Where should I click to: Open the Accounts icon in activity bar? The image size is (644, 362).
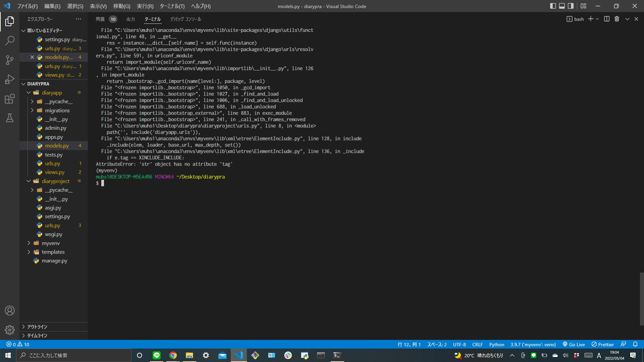tap(10, 311)
